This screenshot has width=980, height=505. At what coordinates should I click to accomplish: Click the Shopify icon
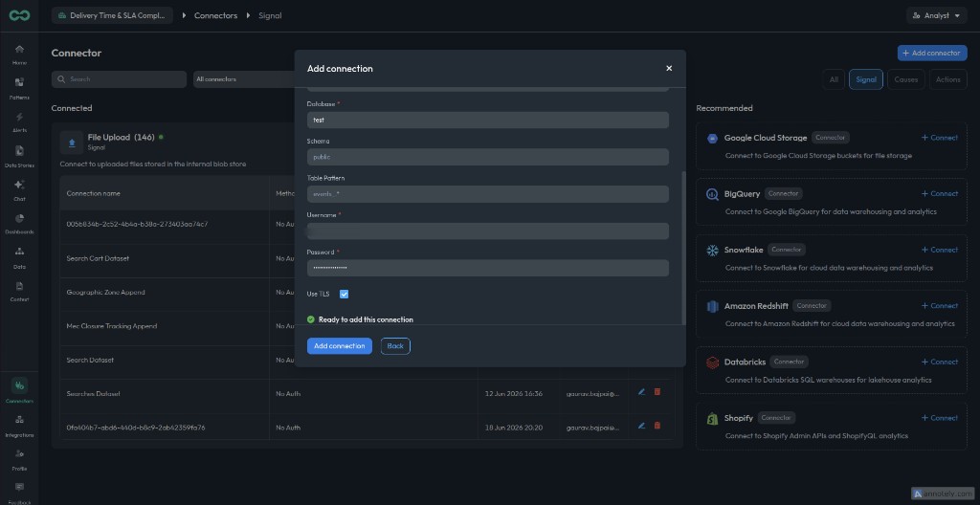click(712, 418)
